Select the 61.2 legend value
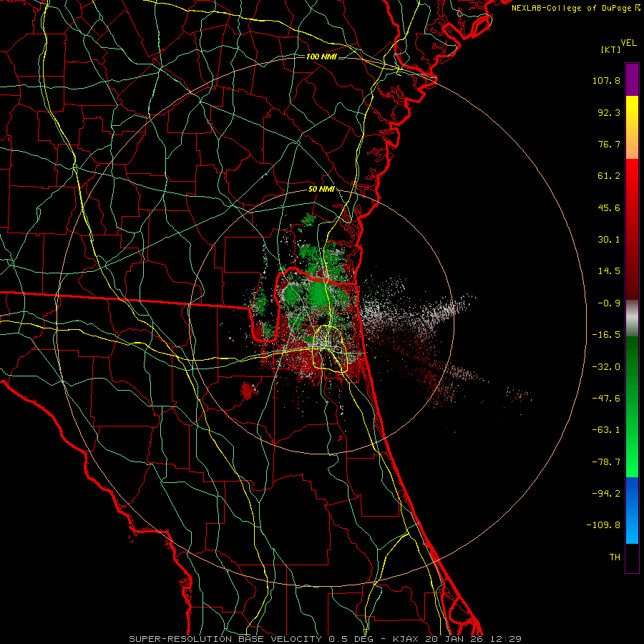Screen dimensions: 644x644 coord(609,176)
